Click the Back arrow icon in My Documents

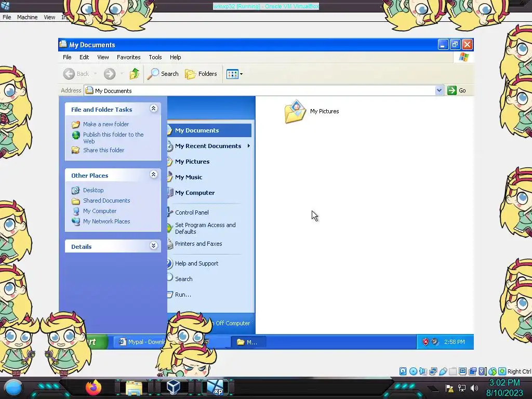69,74
